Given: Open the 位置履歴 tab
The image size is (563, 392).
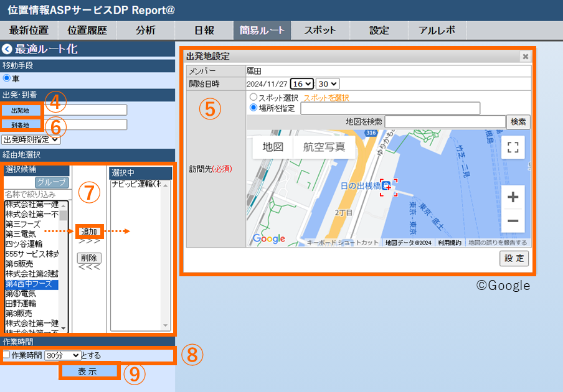Looking at the screenshot, I should (87, 30).
